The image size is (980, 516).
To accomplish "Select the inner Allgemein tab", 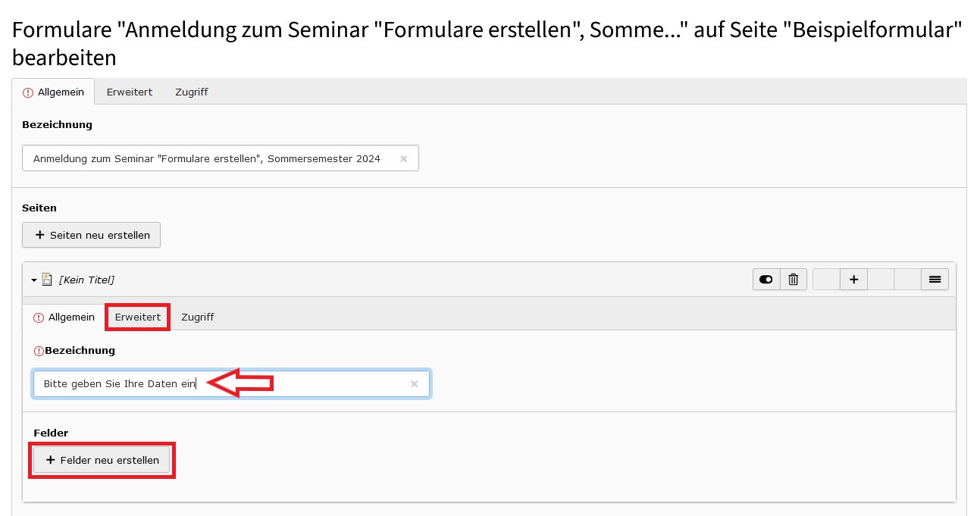I will [x=64, y=317].
